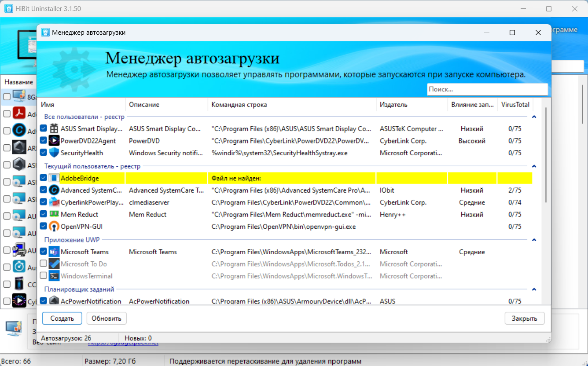Click the "Поиск..." search field

click(x=487, y=89)
